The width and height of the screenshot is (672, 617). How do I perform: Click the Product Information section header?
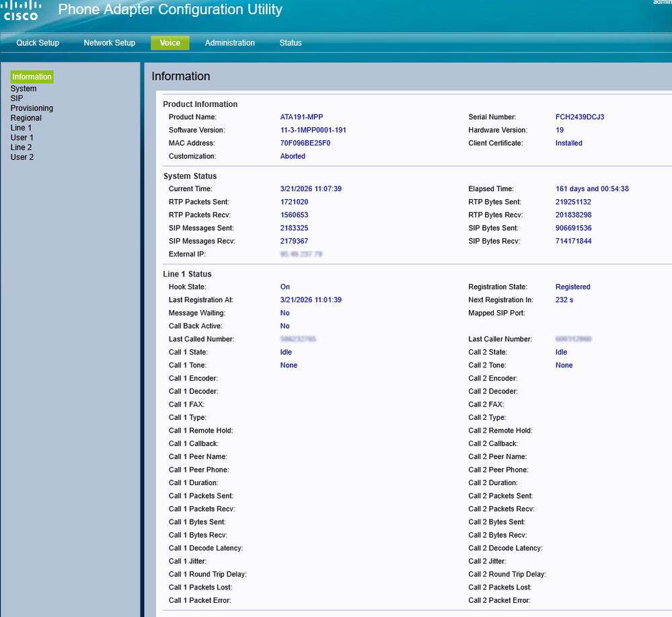(x=200, y=104)
